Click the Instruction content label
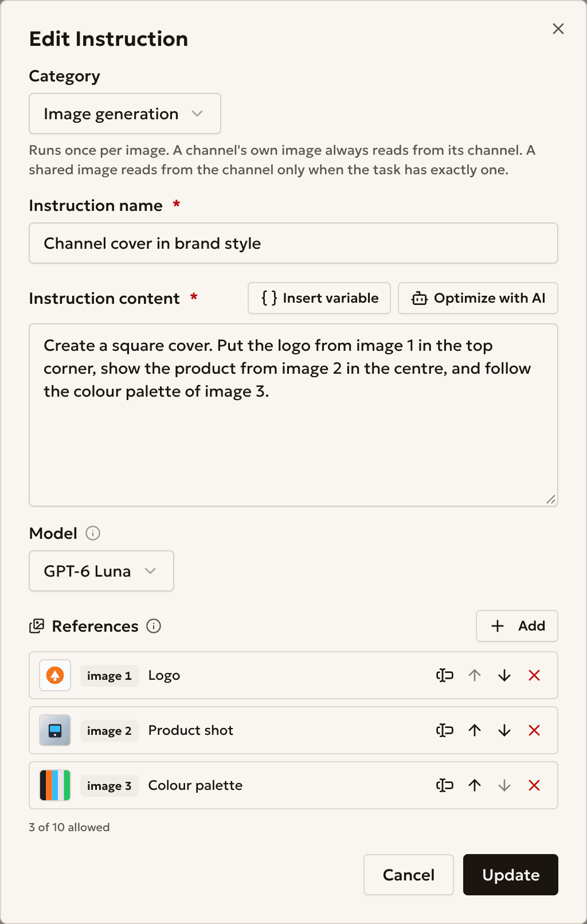587x924 pixels. click(x=104, y=298)
